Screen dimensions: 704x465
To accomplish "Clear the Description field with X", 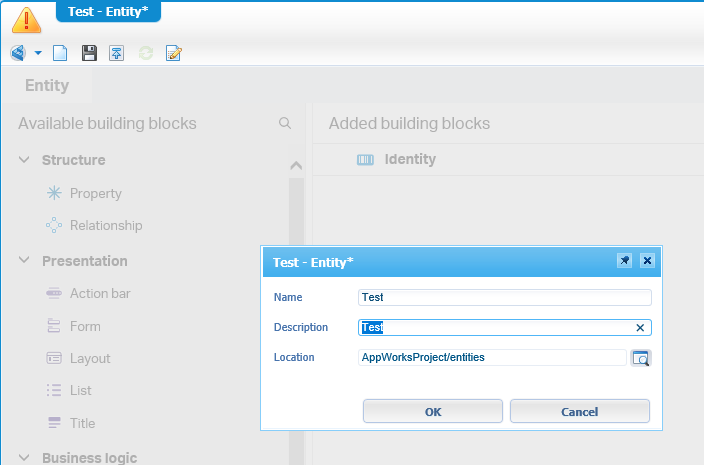I will (640, 328).
